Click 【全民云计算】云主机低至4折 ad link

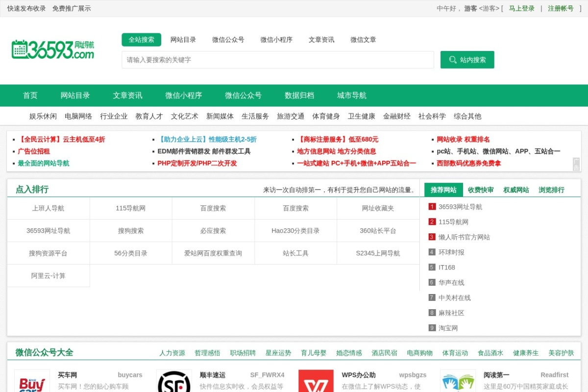pyautogui.click(x=61, y=139)
